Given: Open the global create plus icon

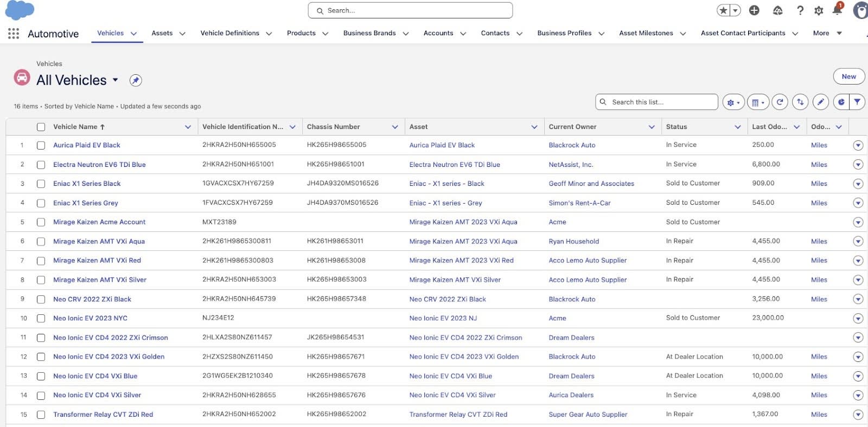Looking at the screenshot, I should point(754,10).
